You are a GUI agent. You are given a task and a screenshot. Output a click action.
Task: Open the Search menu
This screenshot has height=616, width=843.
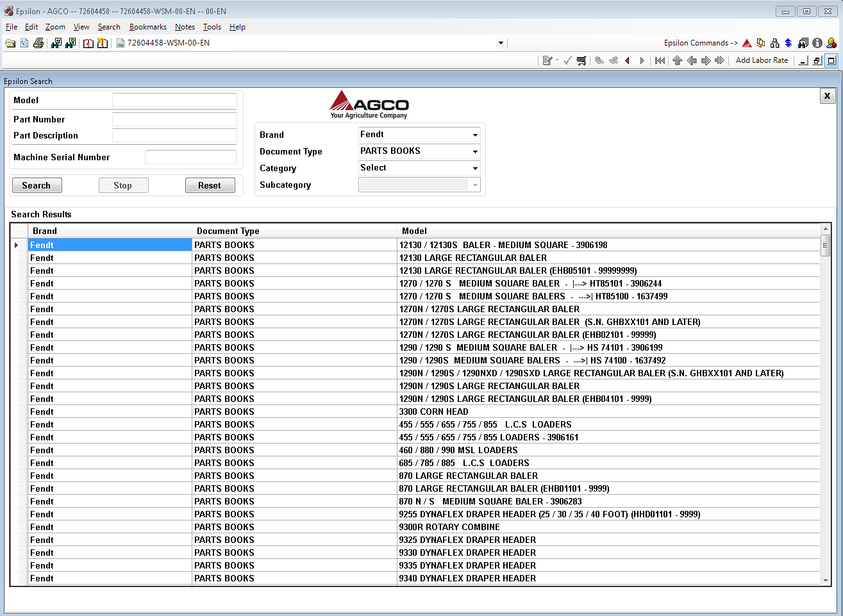(109, 27)
